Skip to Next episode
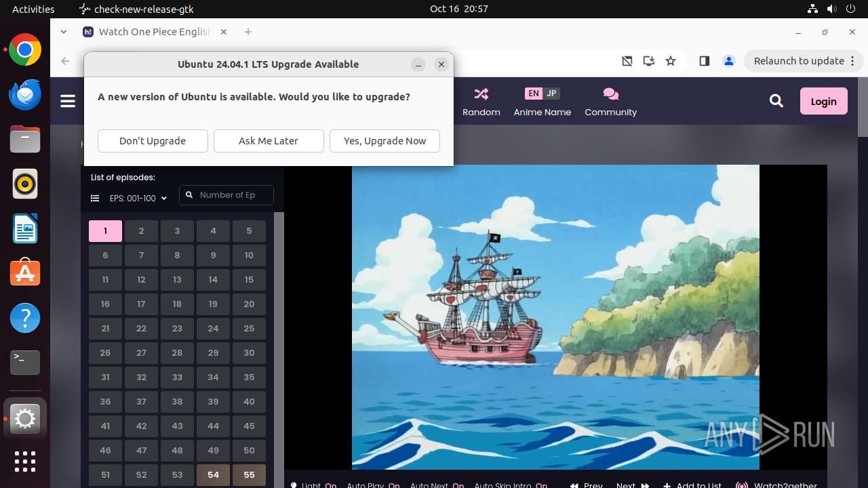The height and width of the screenshot is (488, 868). point(632,485)
